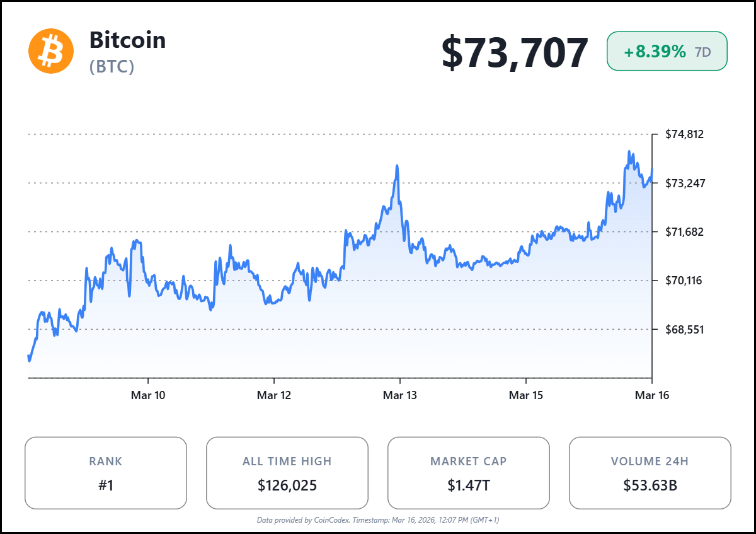Click the +8.39% 7D change badge

click(667, 52)
